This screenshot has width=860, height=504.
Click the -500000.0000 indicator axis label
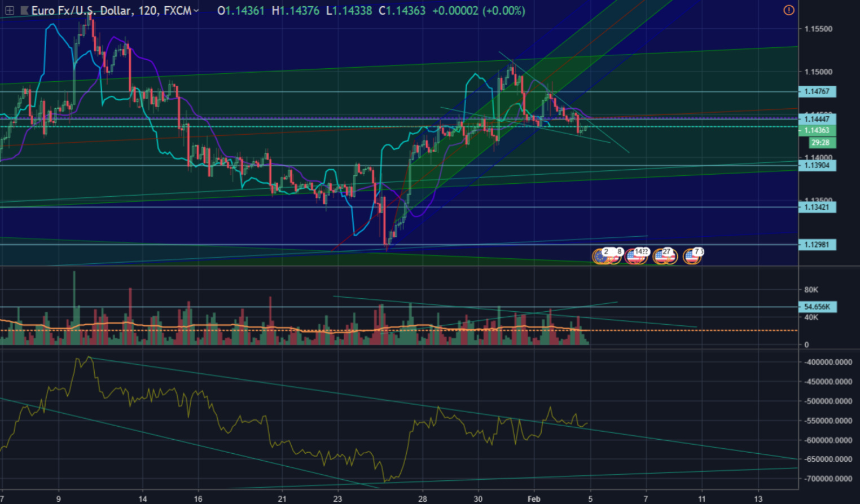click(x=828, y=401)
